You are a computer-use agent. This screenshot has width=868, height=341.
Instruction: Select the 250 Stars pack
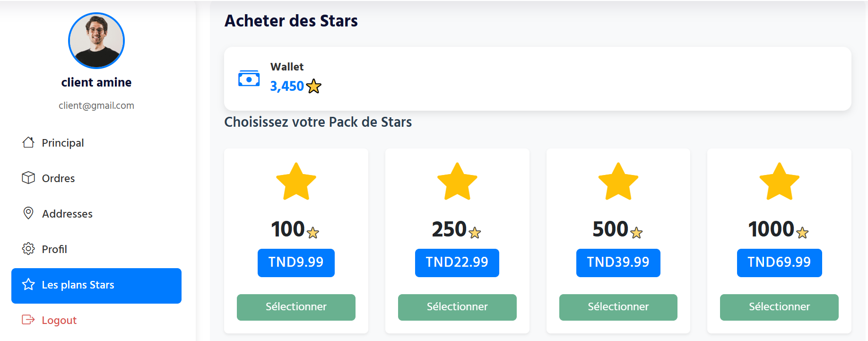457,307
